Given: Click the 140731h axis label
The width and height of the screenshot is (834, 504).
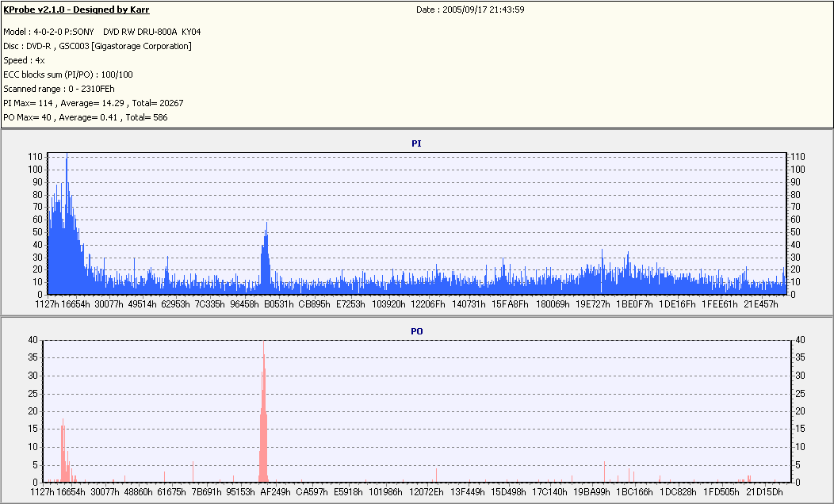Looking at the screenshot, I should pos(469,304).
